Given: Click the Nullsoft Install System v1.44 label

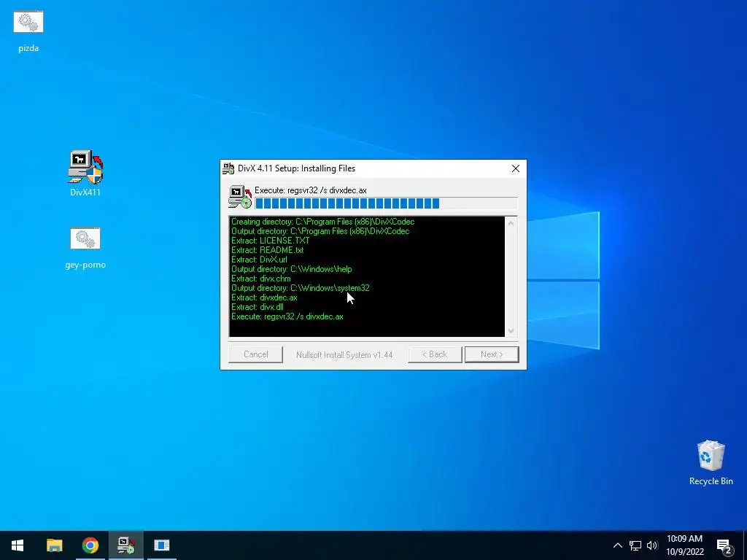Looking at the screenshot, I should tap(344, 355).
